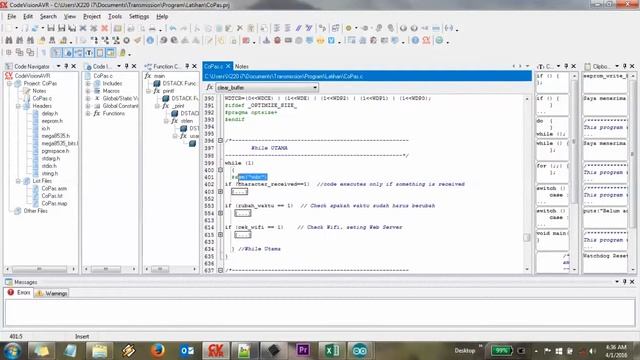Viewport: 640px width, 360px height.
Task: Switch to the Notes tab
Action: coord(242,66)
